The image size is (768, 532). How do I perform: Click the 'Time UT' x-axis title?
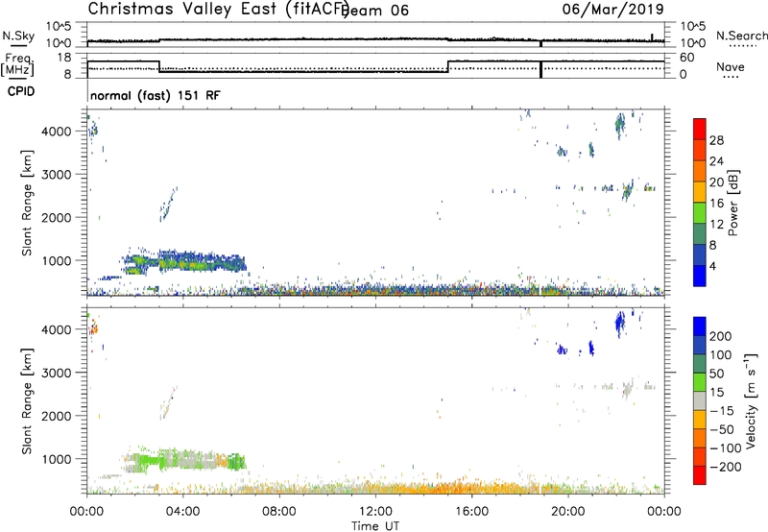tap(375, 526)
